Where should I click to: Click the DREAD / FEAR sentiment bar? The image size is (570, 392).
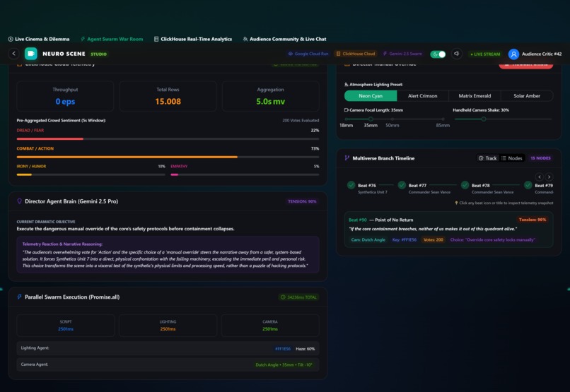click(x=168, y=138)
